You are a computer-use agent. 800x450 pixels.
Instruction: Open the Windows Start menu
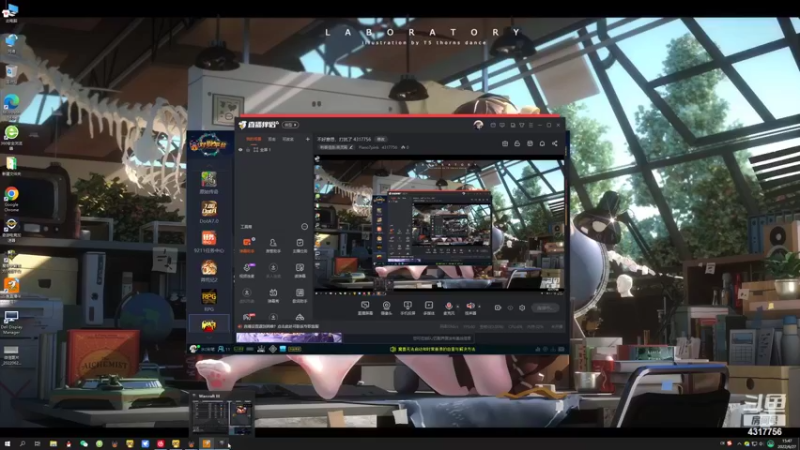click(7, 444)
